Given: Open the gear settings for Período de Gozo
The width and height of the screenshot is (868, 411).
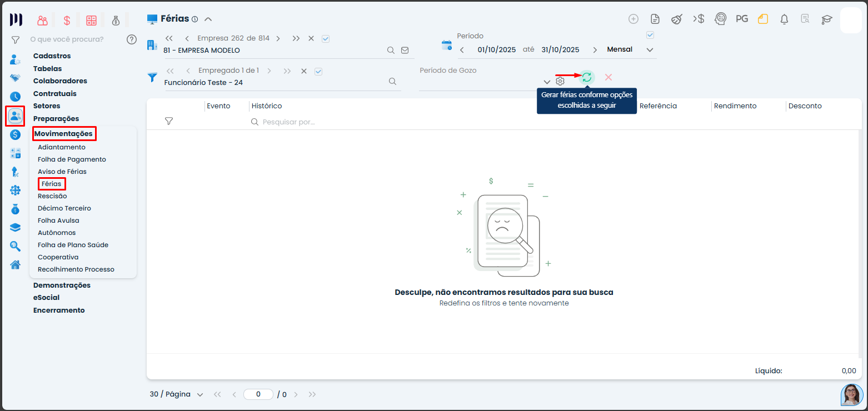Looking at the screenshot, I should coord(560,82).
